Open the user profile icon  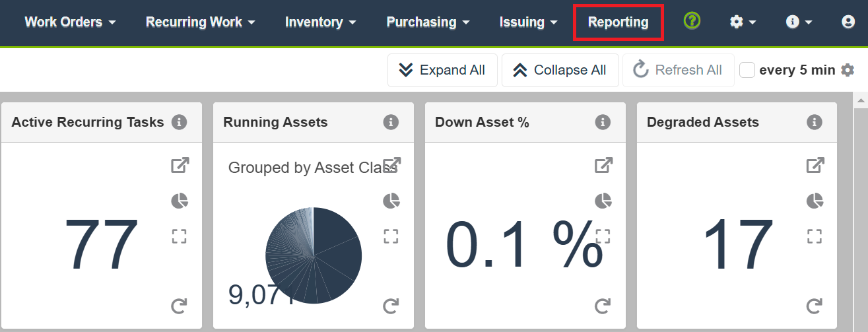(x=848, y=22)
